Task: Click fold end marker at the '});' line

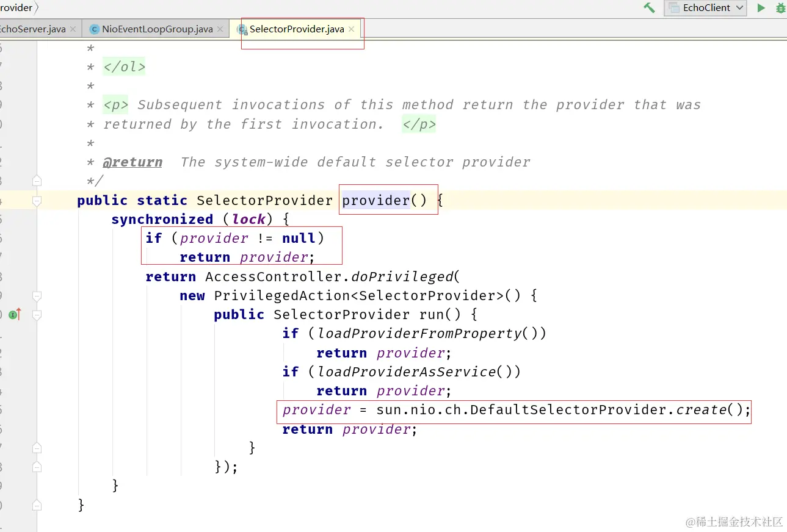Action: coord(37,467)
